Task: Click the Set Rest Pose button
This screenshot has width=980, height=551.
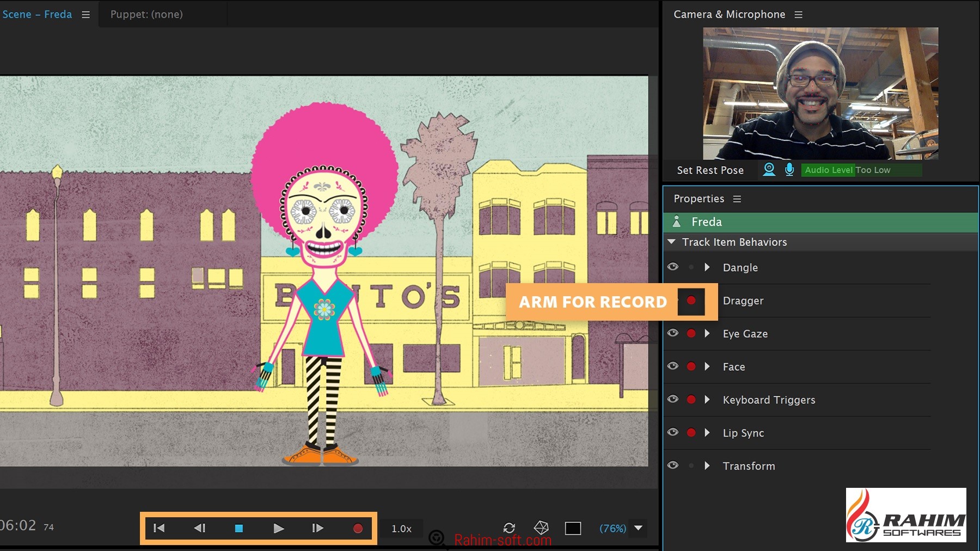Action: (x=710, y=170)
